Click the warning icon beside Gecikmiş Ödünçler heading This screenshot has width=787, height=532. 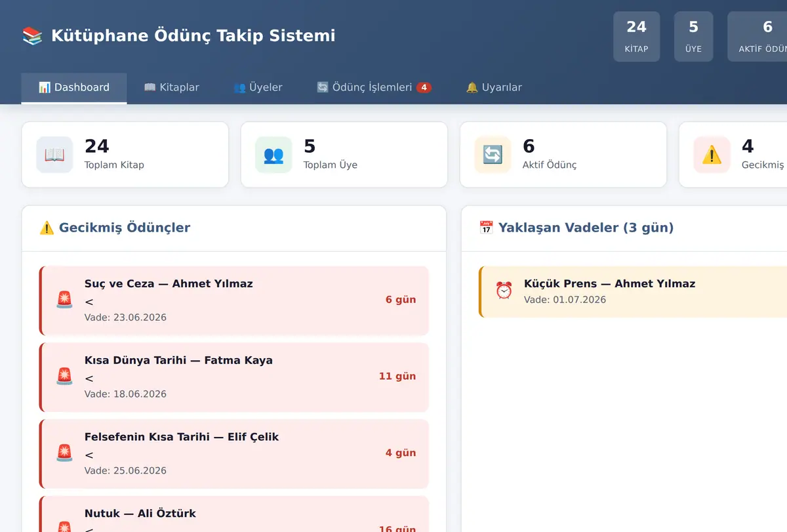pos(47,228)
